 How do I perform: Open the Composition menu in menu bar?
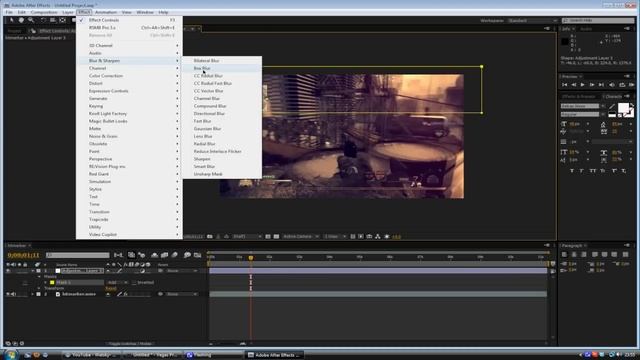[x=44, y=12]
